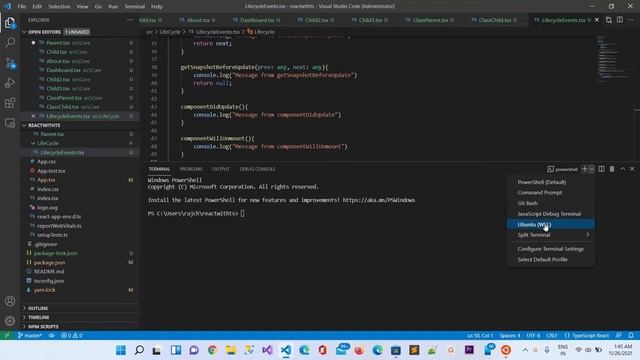Kill terminal with trash icon
Screen dimensions: 640x360
(612, 169)
